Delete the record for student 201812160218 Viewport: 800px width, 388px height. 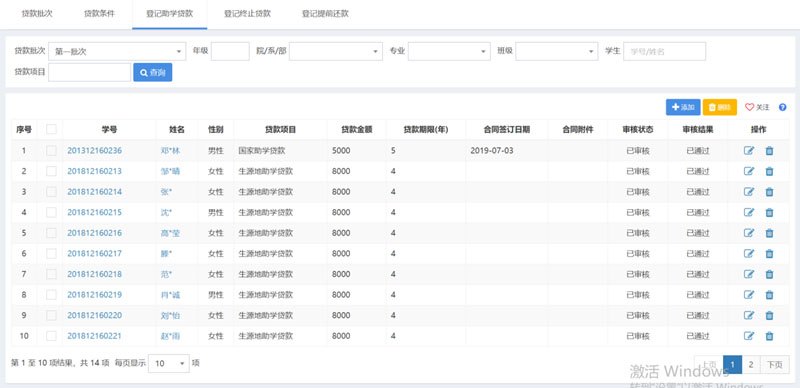[x=769, y=274]
